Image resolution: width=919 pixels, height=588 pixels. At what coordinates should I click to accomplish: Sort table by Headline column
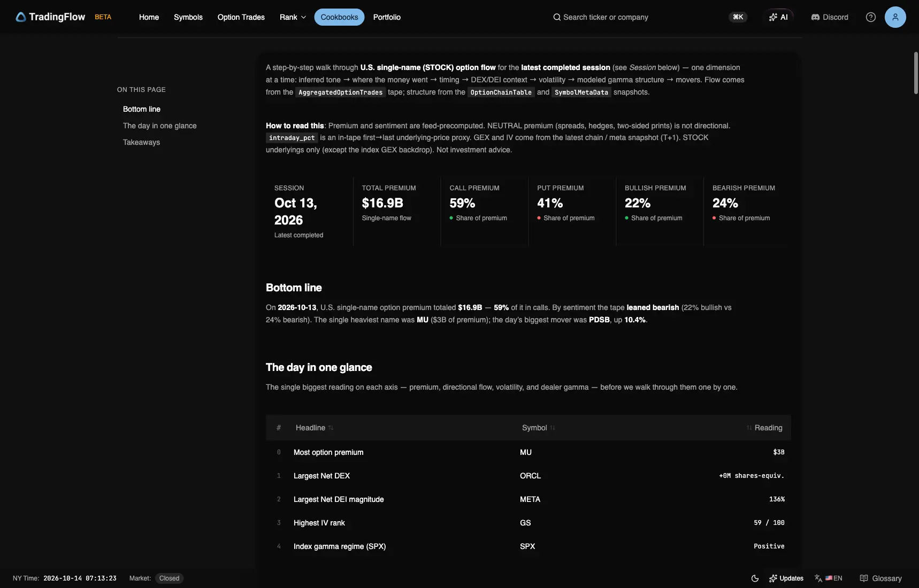coord(315,428)
